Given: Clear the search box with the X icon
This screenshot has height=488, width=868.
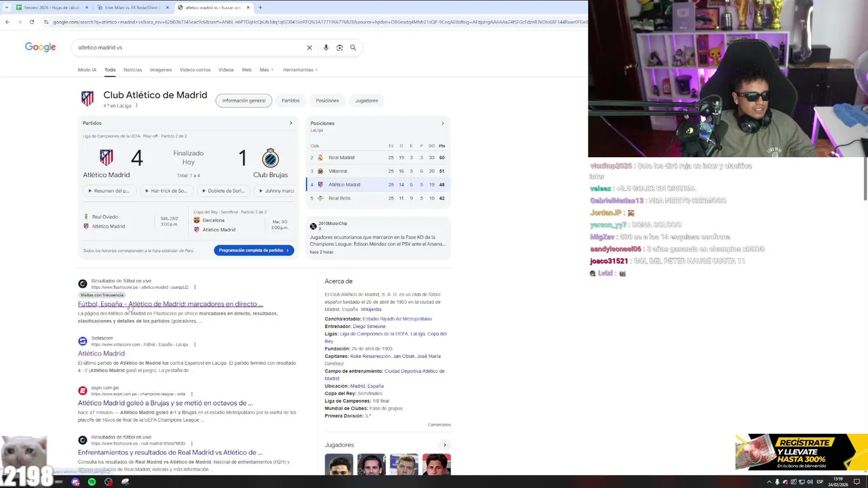Looking at the screenshot, I should 309,47.
